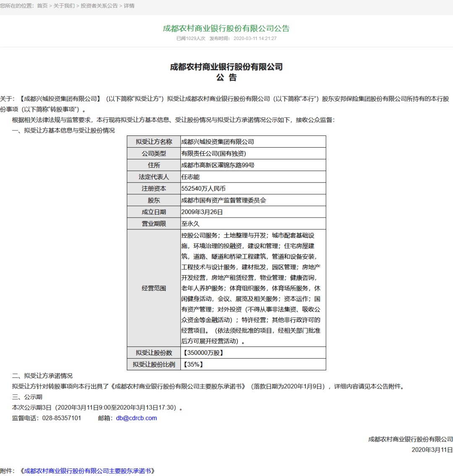Click section heading 三、公示期

coord(27,397)
